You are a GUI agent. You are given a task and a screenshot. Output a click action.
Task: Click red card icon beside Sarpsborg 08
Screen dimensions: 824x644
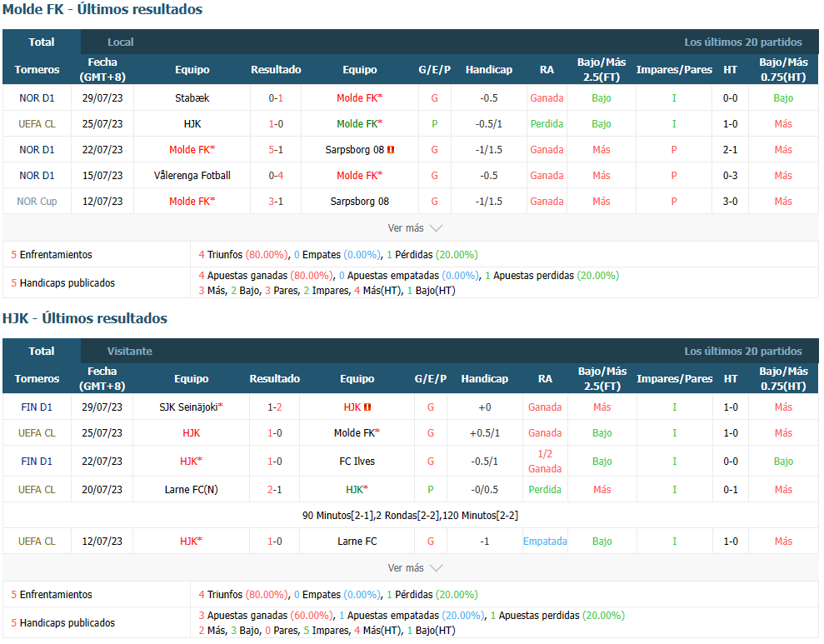click(391, 150)
